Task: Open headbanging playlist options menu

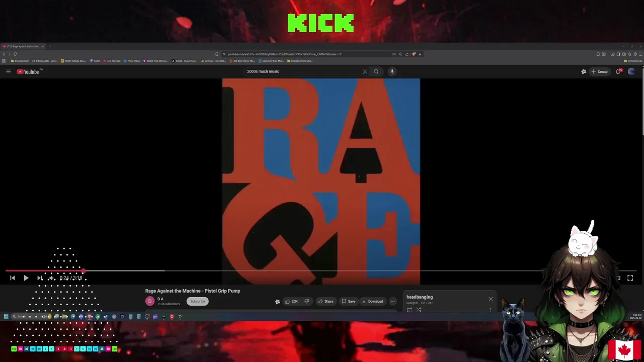Action: (x=491, y=310)
